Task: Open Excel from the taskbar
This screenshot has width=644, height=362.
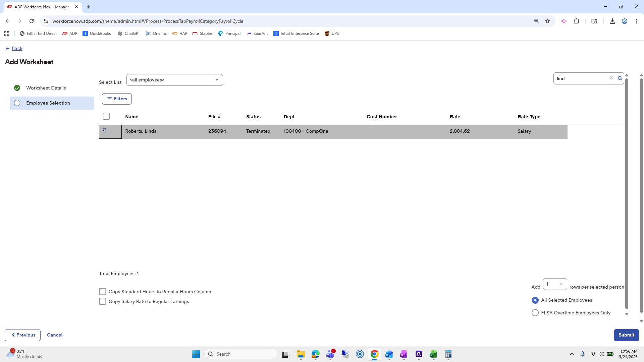Action: coord(433,354)
